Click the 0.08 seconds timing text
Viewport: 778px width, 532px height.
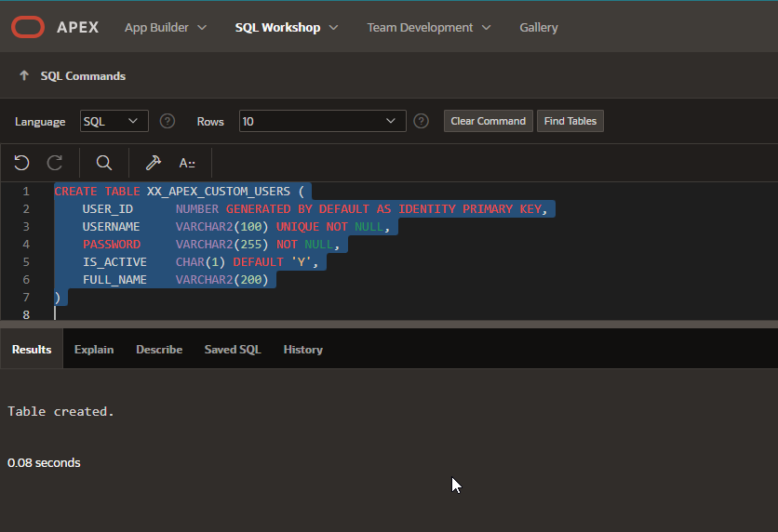click(44, 462)
